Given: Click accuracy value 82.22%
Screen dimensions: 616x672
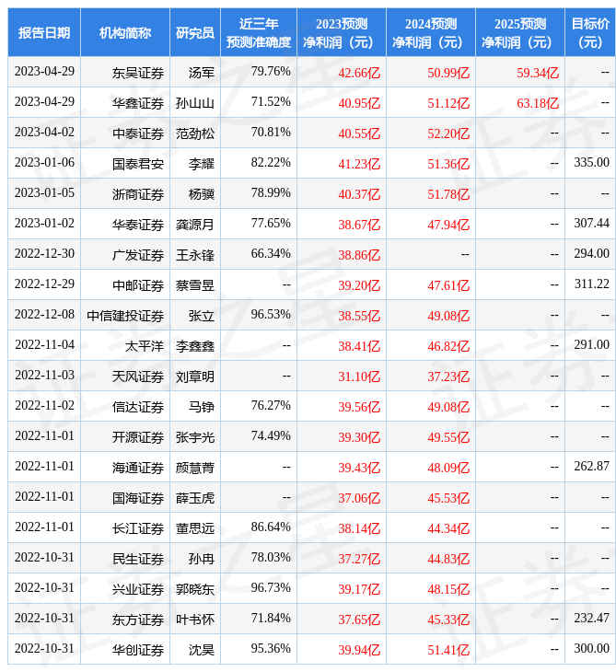Looking at the screenshot, I should (271, 162).
